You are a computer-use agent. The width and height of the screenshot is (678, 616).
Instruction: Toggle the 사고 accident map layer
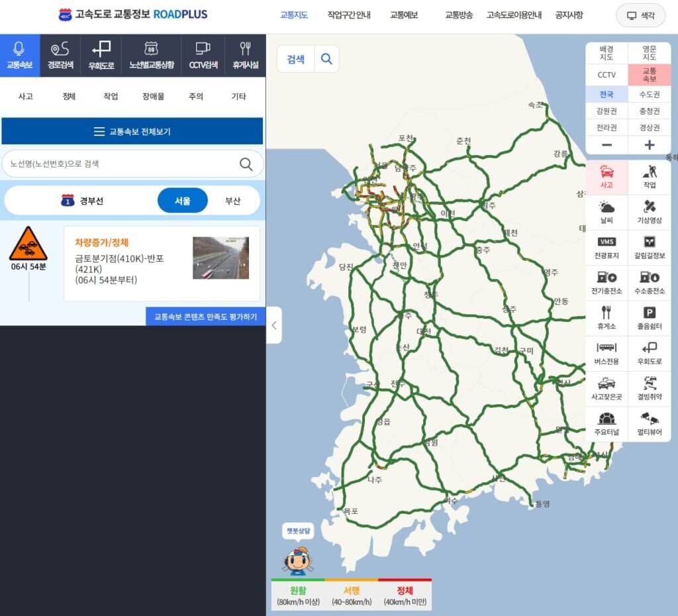pyautogui.click(x=606, y=177)
